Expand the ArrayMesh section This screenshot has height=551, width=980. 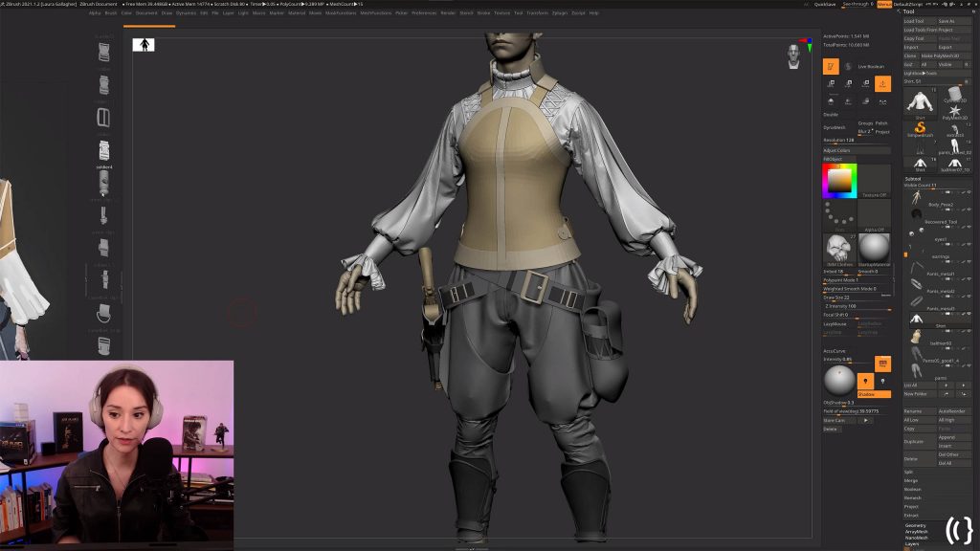(x=916, y=532)
